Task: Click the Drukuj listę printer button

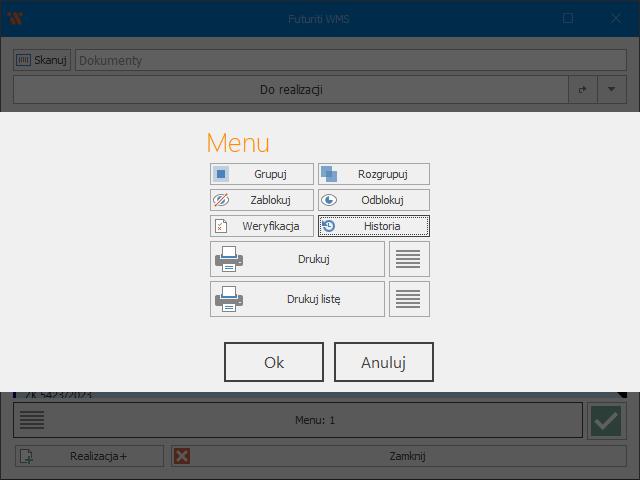Action: coord(297,299)
